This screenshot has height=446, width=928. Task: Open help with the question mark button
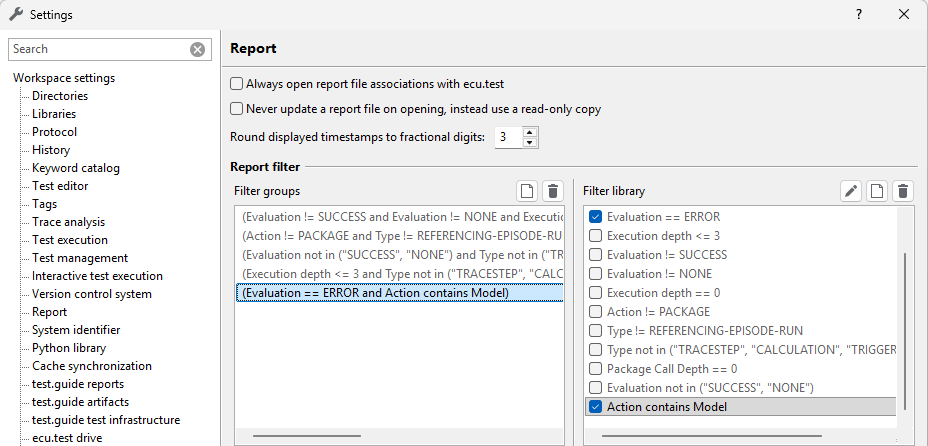tap(859, 15)
